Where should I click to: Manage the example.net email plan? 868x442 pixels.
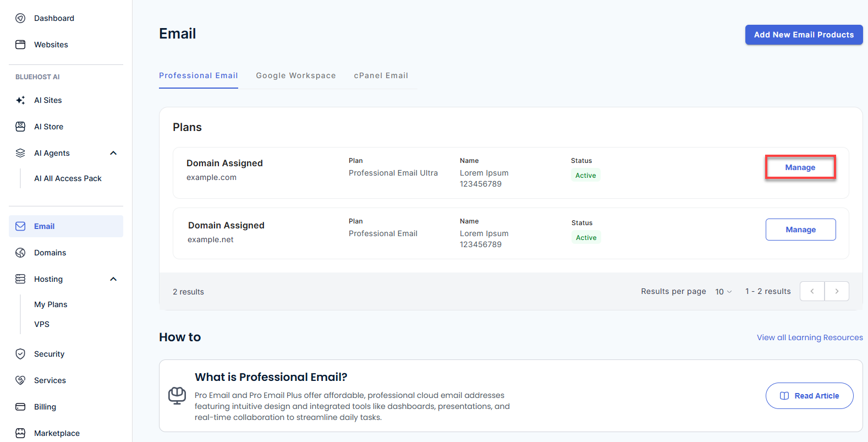(800, 230)
